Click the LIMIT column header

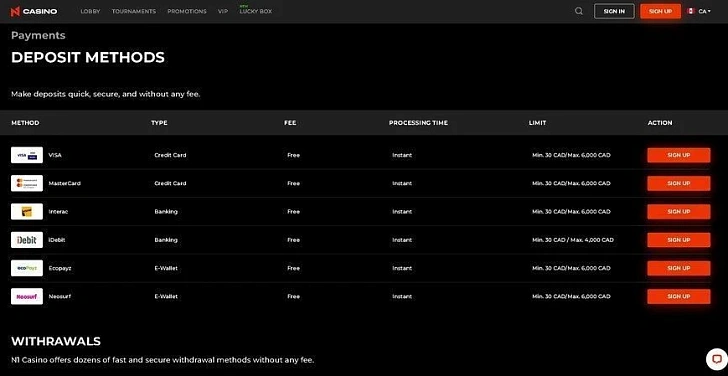(537, 123)
